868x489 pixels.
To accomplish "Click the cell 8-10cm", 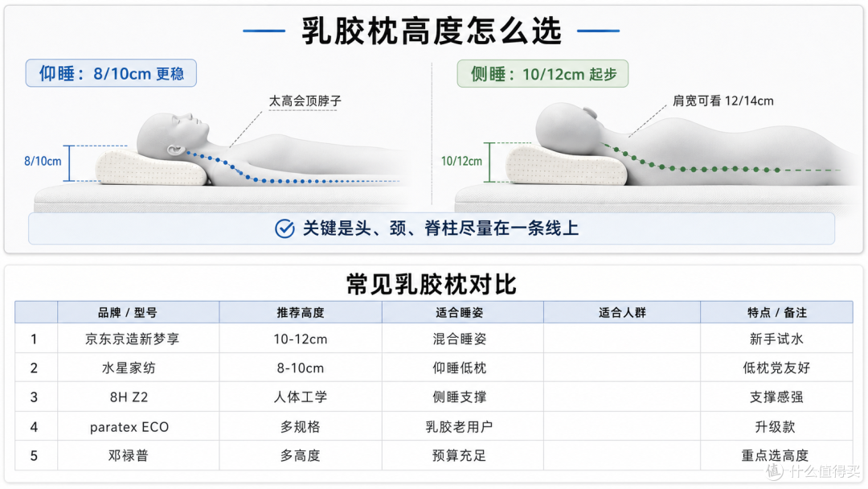I will [301, 368].
